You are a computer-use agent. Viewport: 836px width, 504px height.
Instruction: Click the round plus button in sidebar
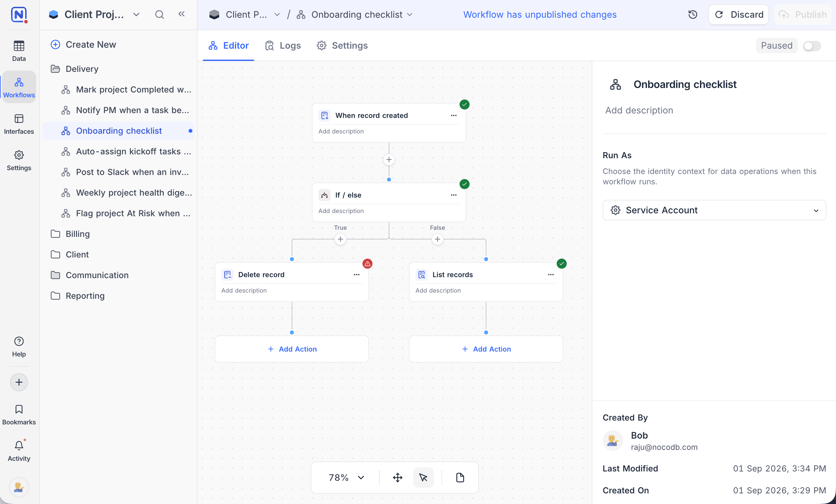pos(19,382)
